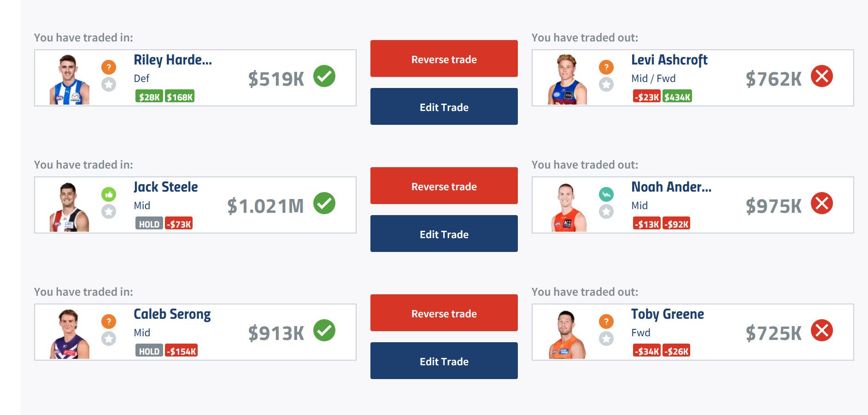Click the red X next to Levi Ashcroft
Viewport: 868px width, 415px height.
(822, 76)
